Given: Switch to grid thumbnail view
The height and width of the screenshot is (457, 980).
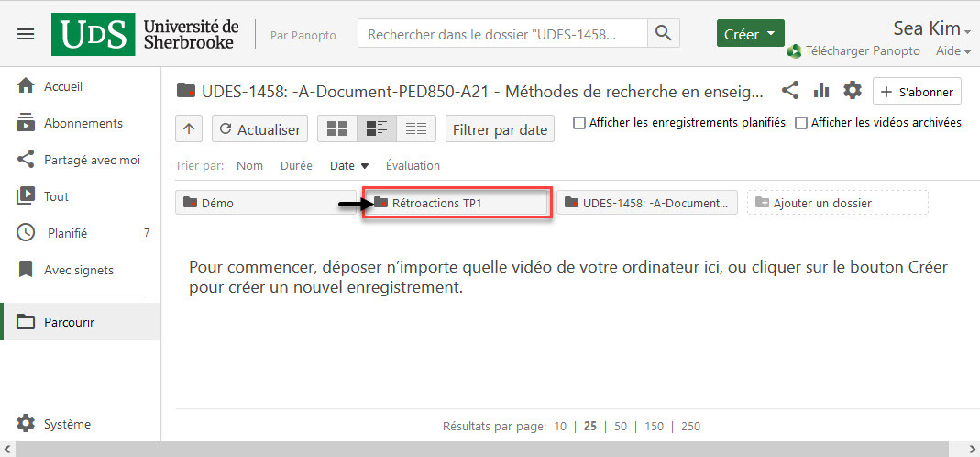Looking at the screenshot, I should coord(337,129).
